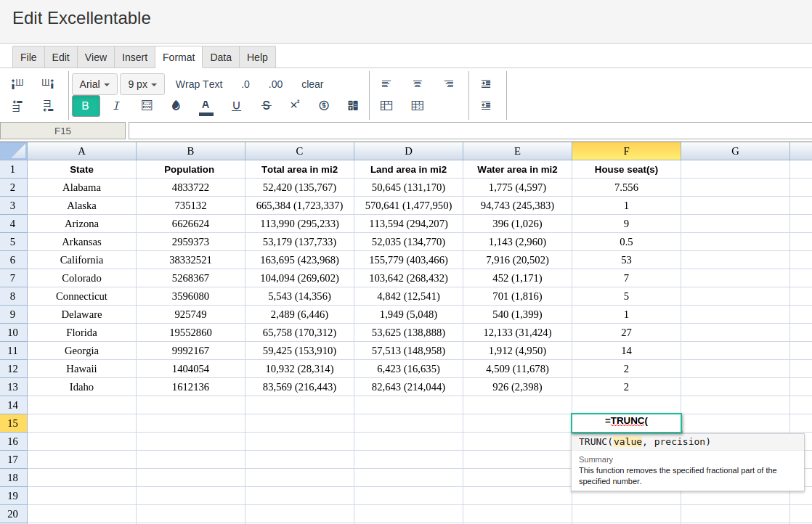Click in the formula bar input
812x524 pixels.
(469, 131)
